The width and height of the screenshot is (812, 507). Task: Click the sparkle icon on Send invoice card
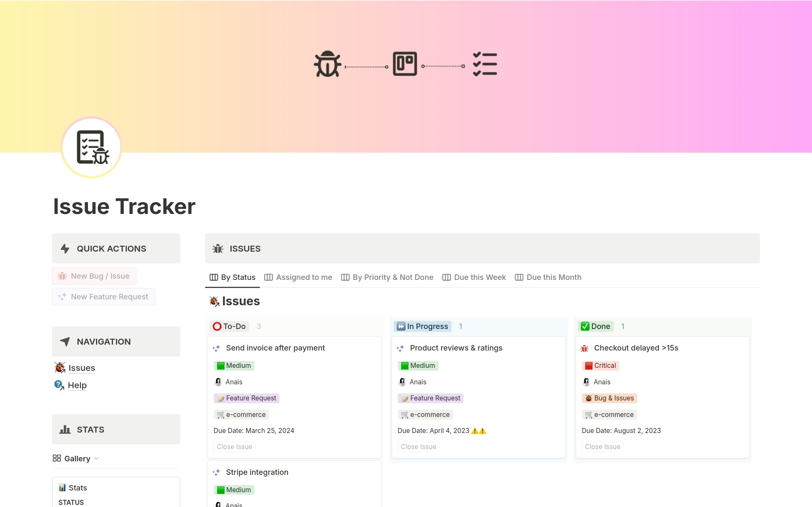coord(217,348)
